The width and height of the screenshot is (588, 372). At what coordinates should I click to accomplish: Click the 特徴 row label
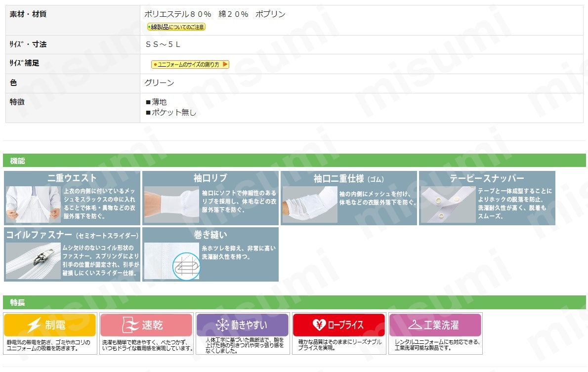coord(17,102)
